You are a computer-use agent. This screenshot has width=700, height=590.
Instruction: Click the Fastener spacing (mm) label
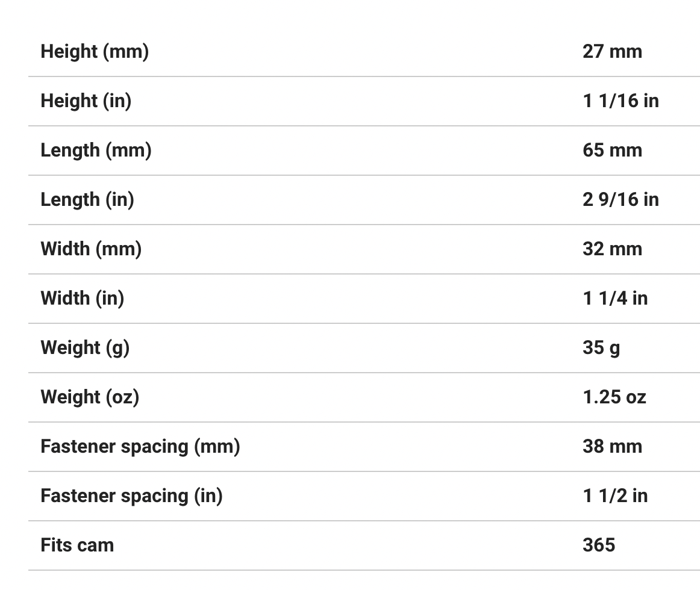pyautogui.click(x=140, y=447)
